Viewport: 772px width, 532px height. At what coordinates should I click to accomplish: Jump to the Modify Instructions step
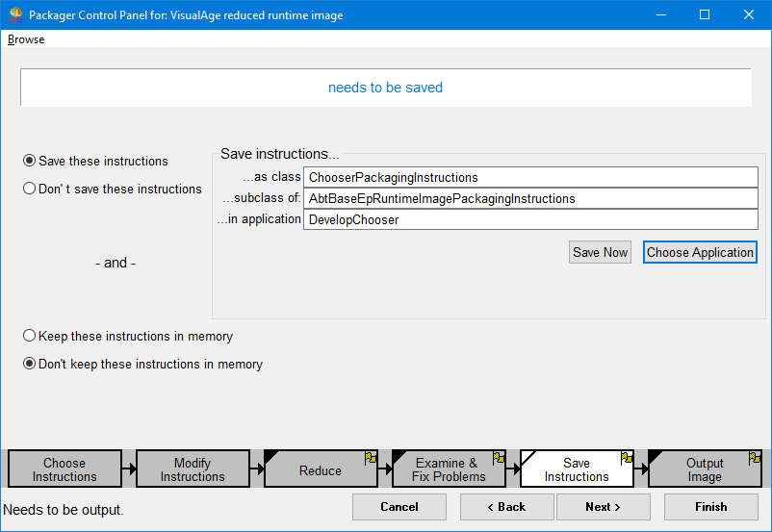click(x=193, y=469)
